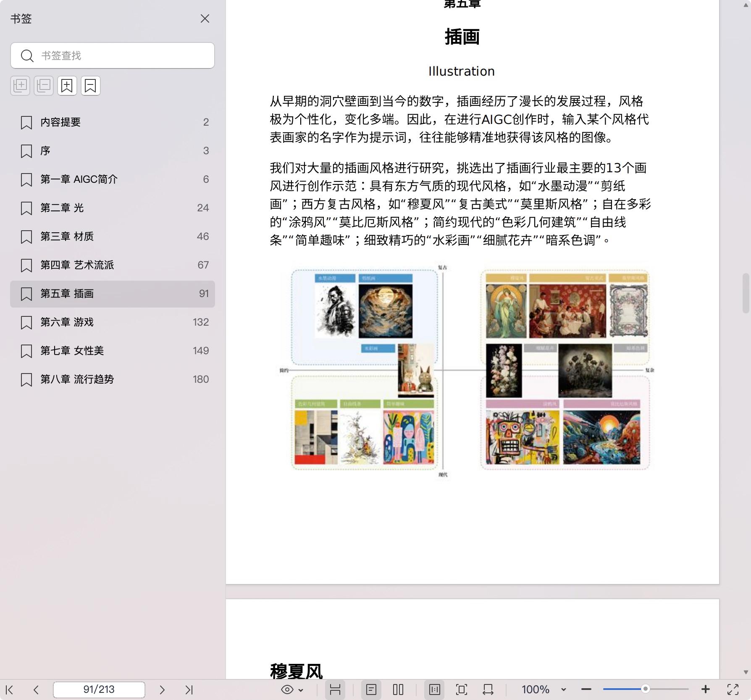Open bookmark 序

click(113, 151)
